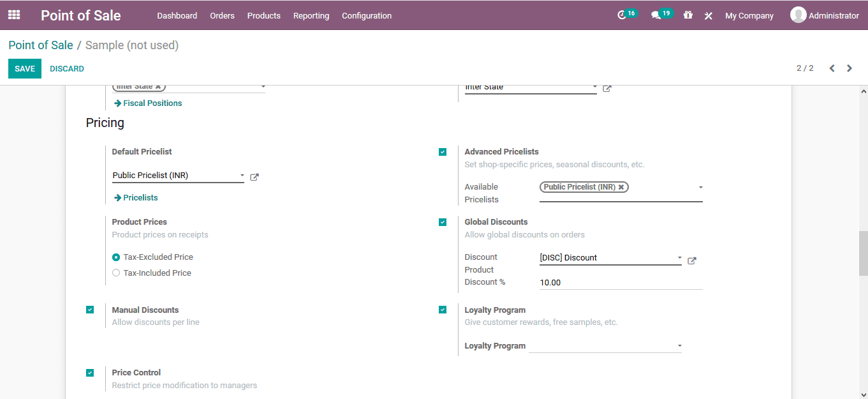Open [DISC] Discount product external link icon
868x399 pixels.
(691, 260)
